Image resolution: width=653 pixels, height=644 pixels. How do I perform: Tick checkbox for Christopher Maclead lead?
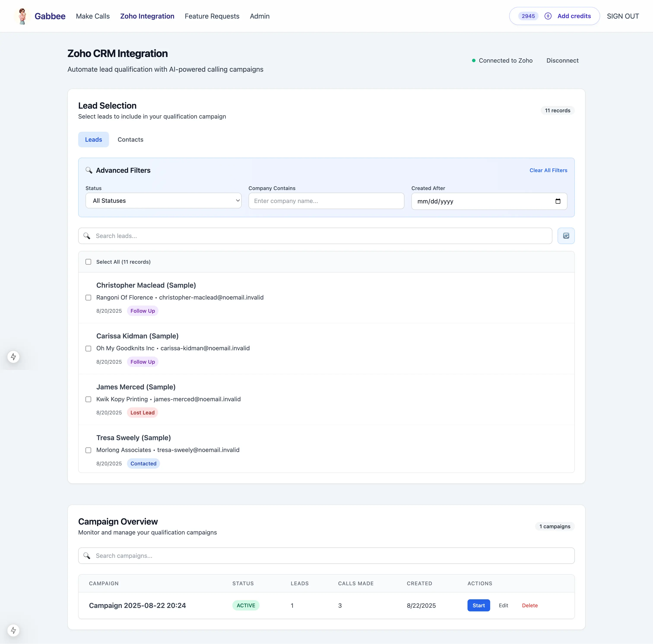[88, 298]
